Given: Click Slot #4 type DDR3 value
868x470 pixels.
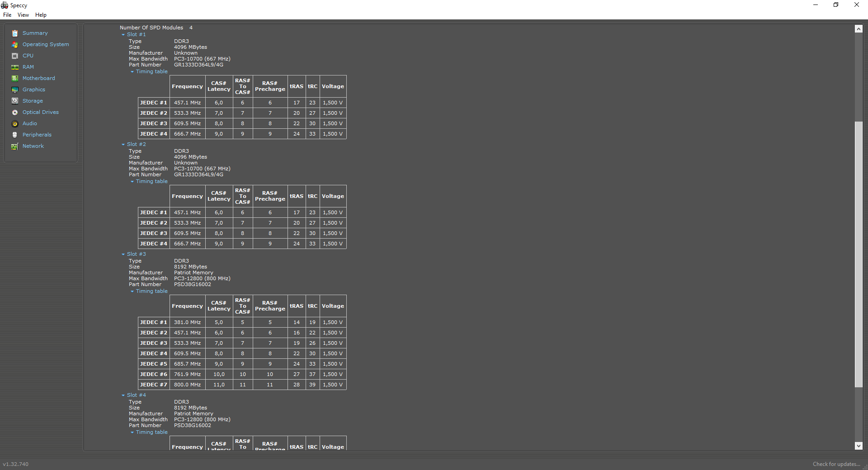Looking at the screenshot, I should click(181, 402).
